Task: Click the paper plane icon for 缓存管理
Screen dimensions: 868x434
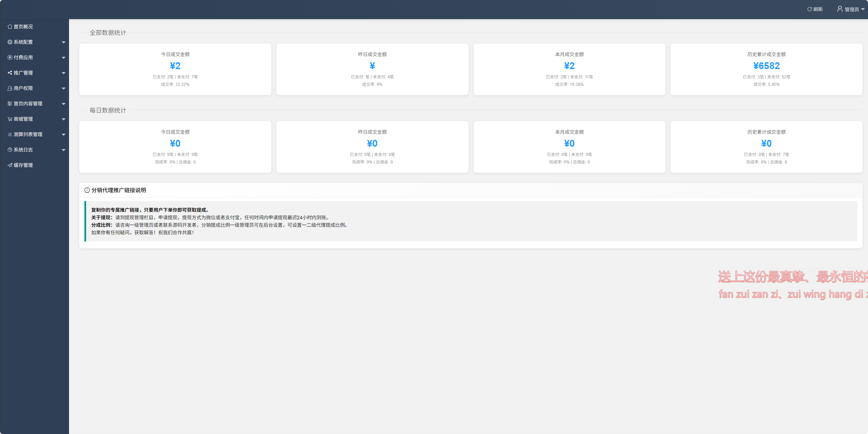Action: click(x=10, y=165)
